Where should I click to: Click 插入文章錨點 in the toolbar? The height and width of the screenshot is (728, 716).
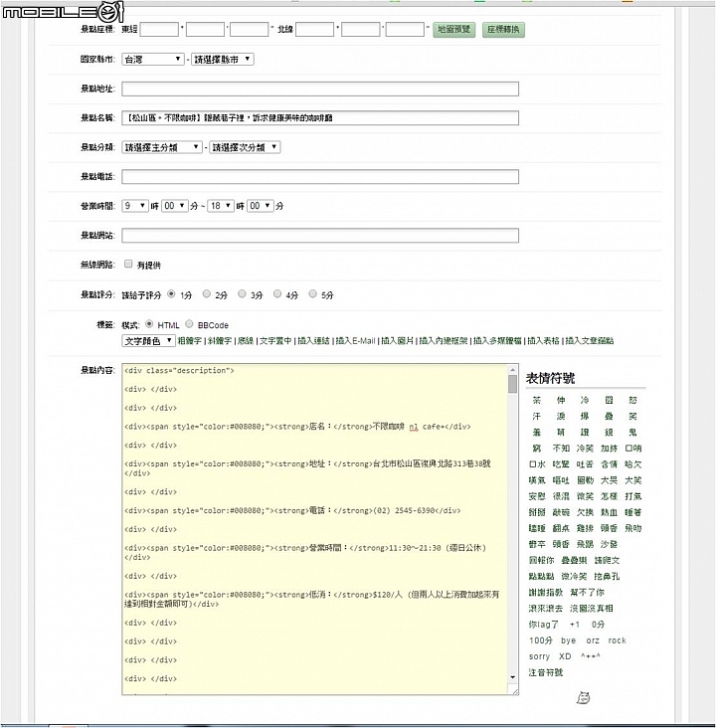[x=590, y=341]
